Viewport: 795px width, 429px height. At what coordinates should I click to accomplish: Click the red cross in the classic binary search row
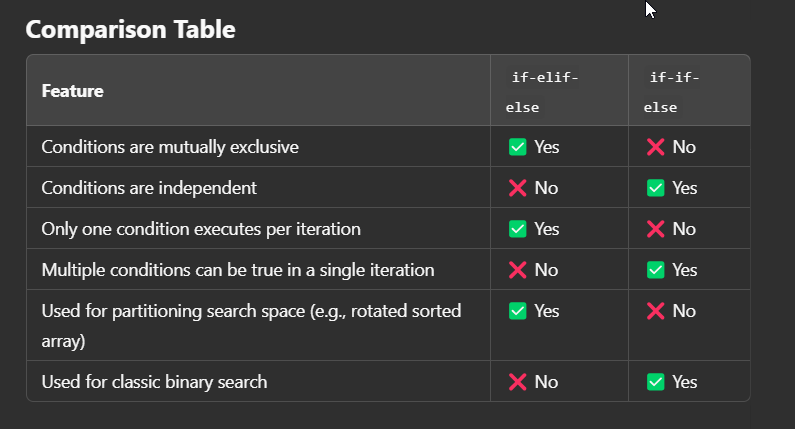[518, 382]
